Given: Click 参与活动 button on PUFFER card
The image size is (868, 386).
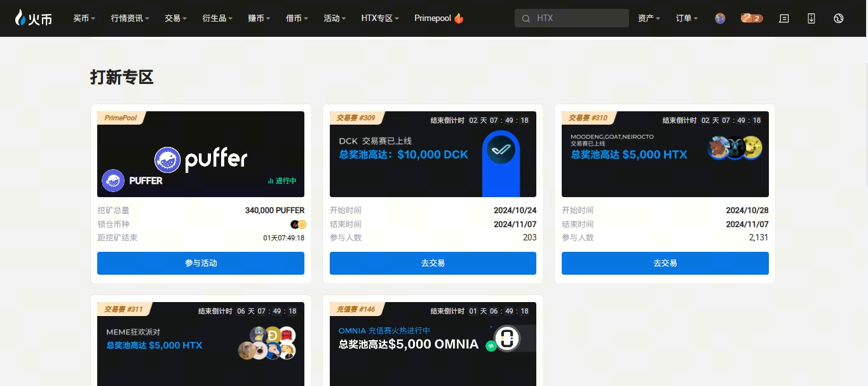Looking at the screenshot, I should tap(200, 263).
